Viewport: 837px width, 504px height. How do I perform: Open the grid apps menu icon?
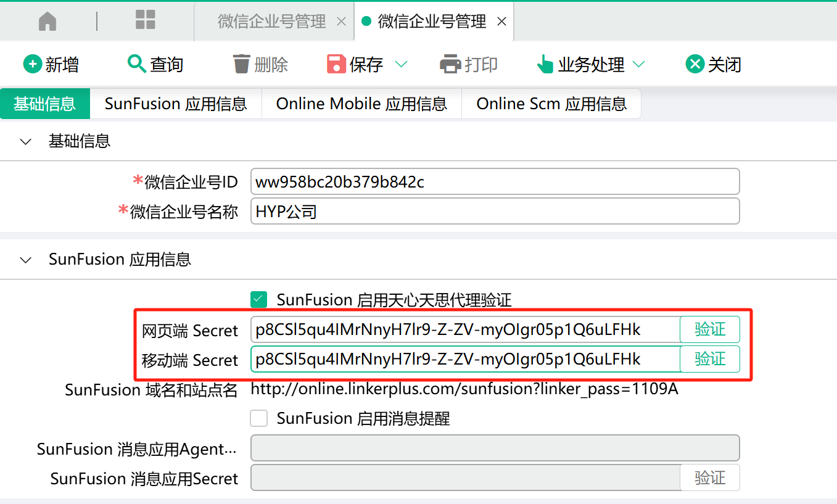(x=145, y=20)
